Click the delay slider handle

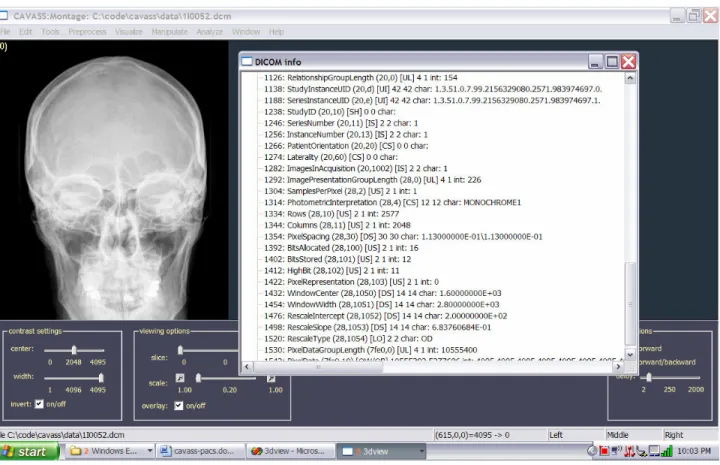click(x=648, y=377)
